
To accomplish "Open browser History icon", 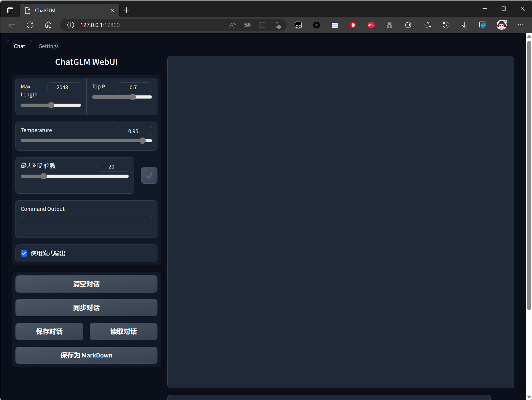I will pos(446,25).
